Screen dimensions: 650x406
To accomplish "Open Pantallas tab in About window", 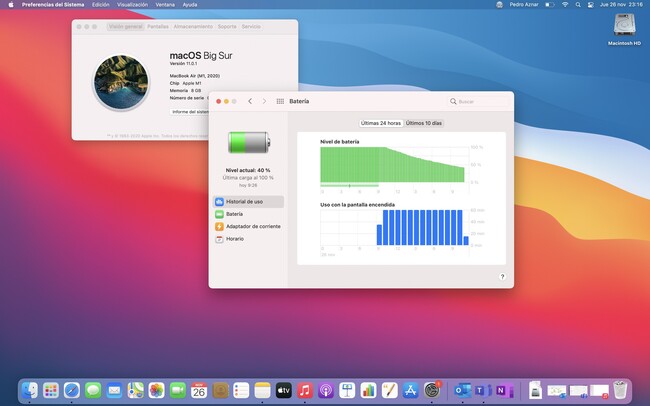I will [158, 27].
